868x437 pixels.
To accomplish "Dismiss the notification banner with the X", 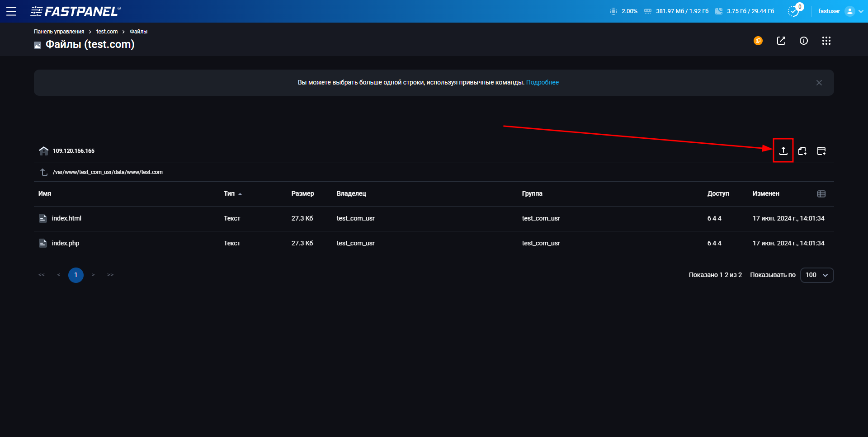I will pos(819,83).
